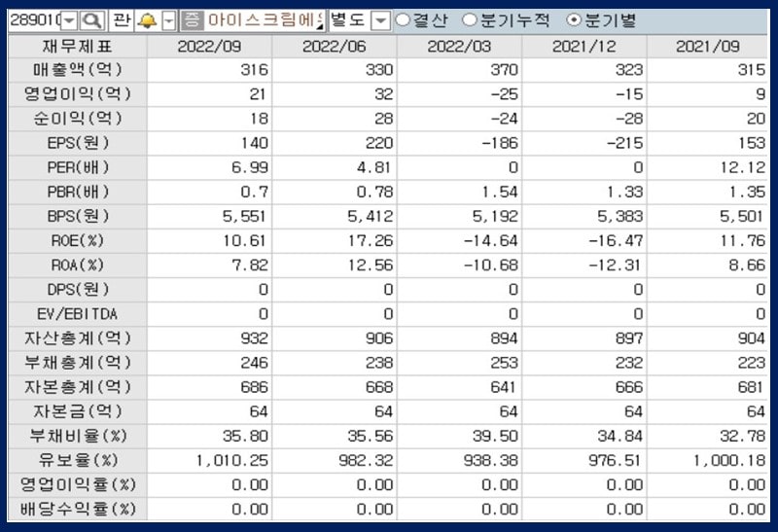Screen dimensions: 778x532
Task: Click the 2021/09 column header
Action: 708,46
